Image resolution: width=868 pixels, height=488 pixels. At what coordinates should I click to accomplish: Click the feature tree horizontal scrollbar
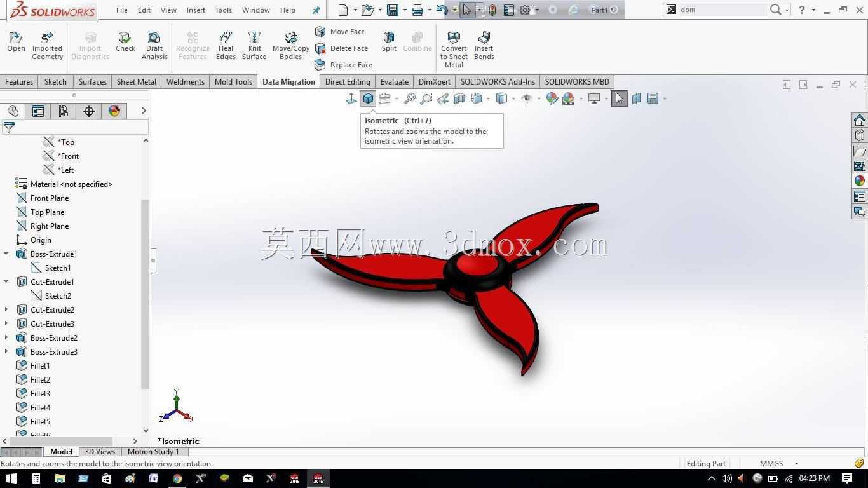[61, 441]
